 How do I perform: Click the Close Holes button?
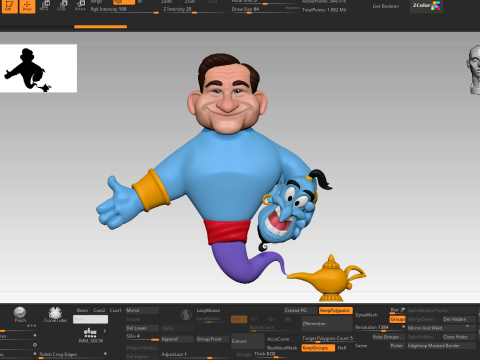[x=459, y=337]
